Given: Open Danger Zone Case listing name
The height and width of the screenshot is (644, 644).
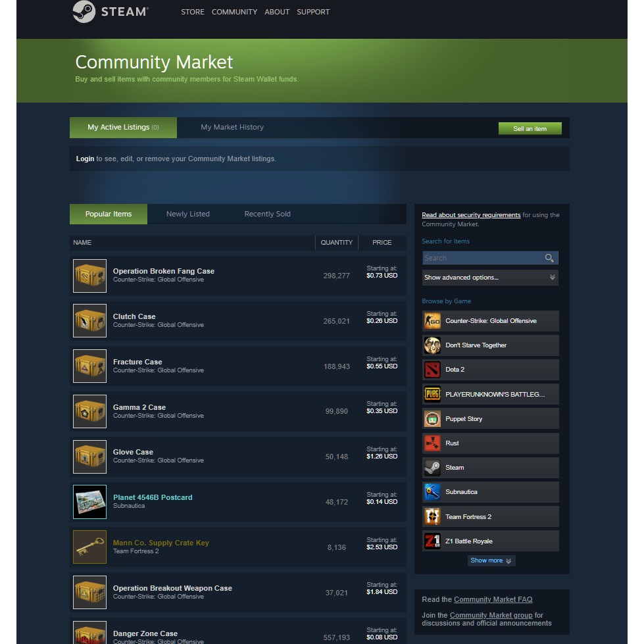Looking at the screenshot, I should [x=145, y=633].
